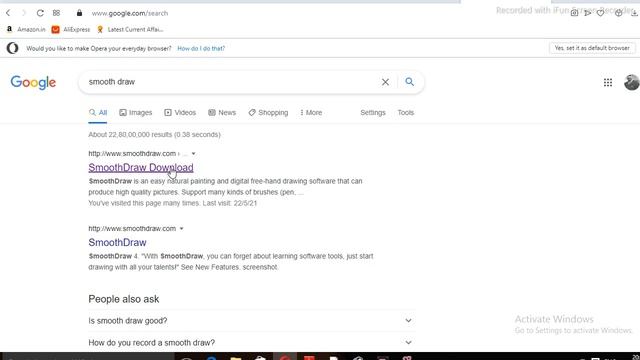
Task: Switch to the Videos tab
Action: click(x=180, y=113)
